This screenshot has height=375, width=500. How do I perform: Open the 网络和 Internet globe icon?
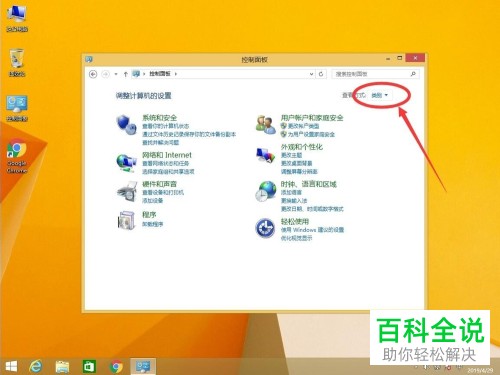(126, 162)
